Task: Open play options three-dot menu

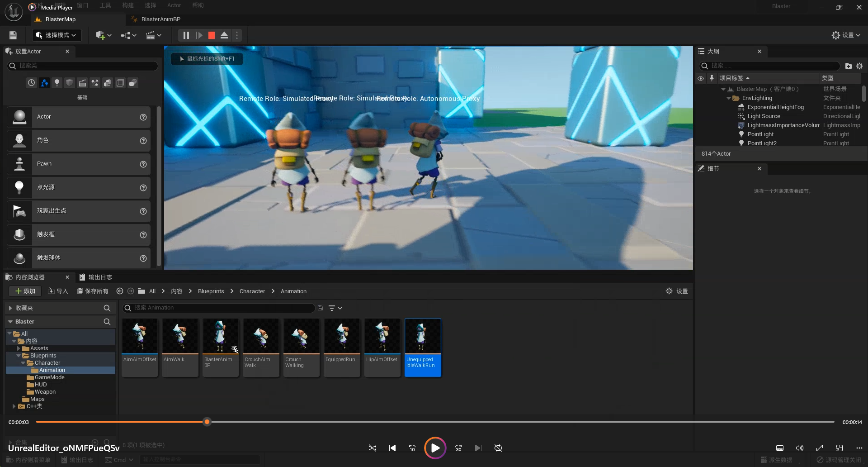Action: 237,35
